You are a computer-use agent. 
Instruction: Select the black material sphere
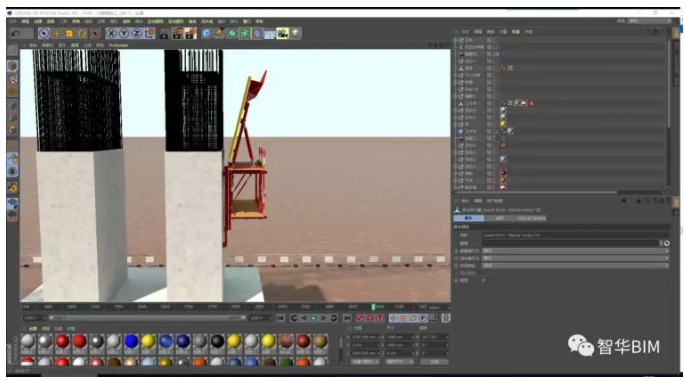(x=217, y=341)
